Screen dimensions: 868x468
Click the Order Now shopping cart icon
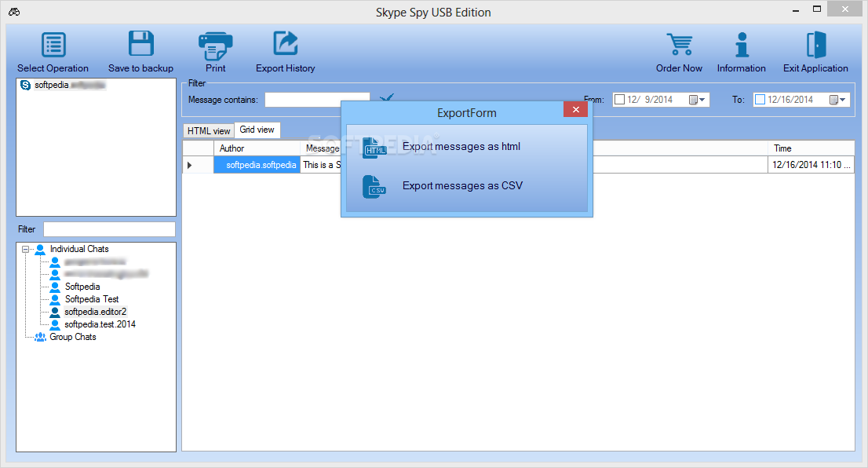click(679, 44)
